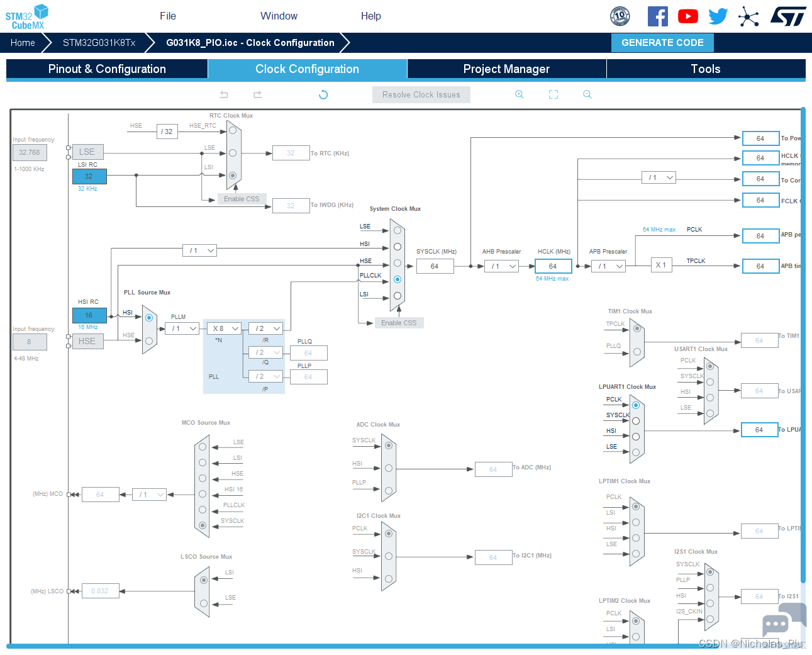
Task: Click the GENERATE CODE button
Action: tap(663, 43)
